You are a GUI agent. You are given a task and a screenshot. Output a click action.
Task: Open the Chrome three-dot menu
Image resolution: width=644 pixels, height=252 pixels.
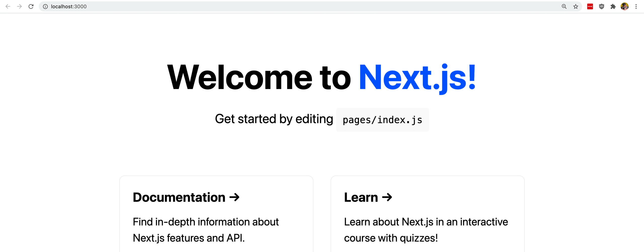pyautogui.click(x=636, y=7)
